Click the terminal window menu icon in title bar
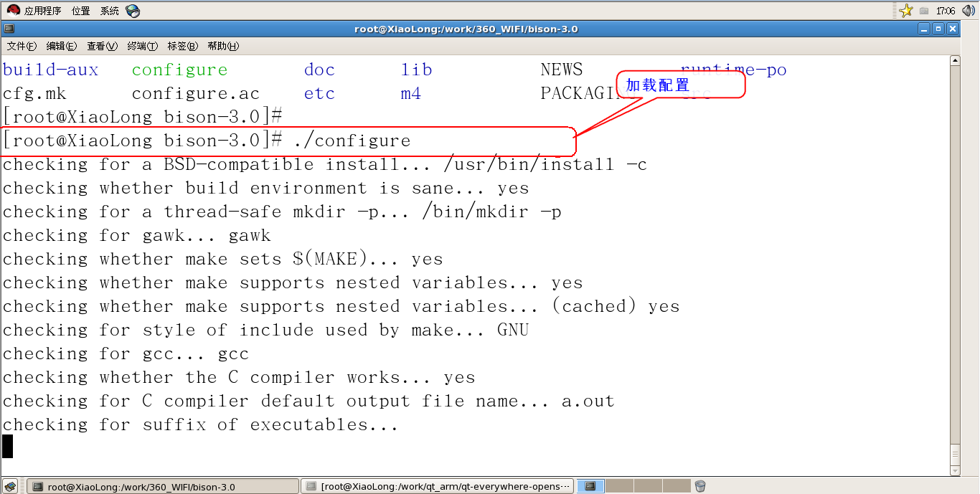Image resolution: width=980 pixels, height=494 pixels. pyautogui.click(x=9, y=29)
